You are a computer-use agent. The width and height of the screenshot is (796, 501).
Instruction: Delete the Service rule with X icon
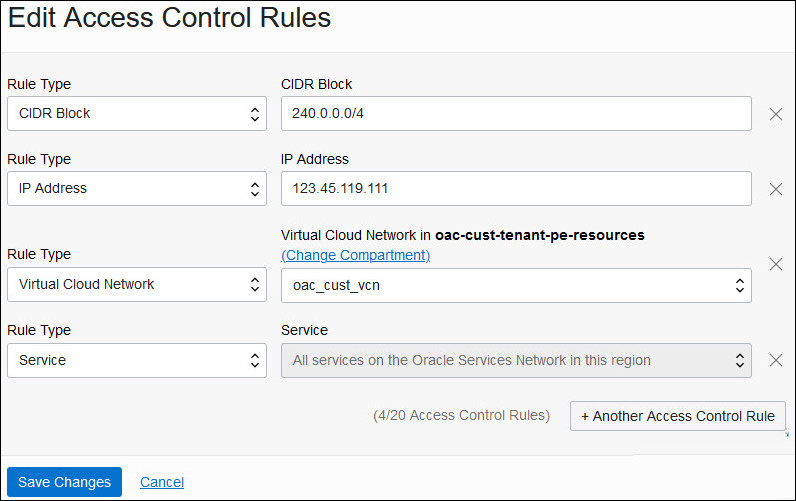click(775, 360)
